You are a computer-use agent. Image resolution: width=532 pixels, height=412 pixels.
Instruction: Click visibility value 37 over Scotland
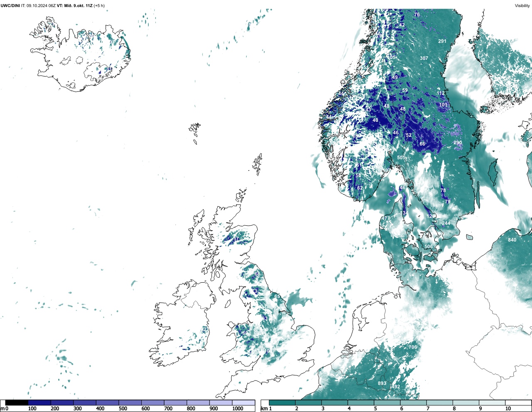(236, 239)
